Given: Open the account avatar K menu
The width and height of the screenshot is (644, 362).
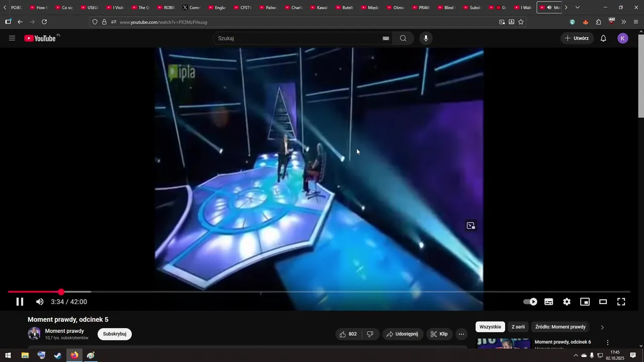Looking at the screenshot, I should point(623,38).
